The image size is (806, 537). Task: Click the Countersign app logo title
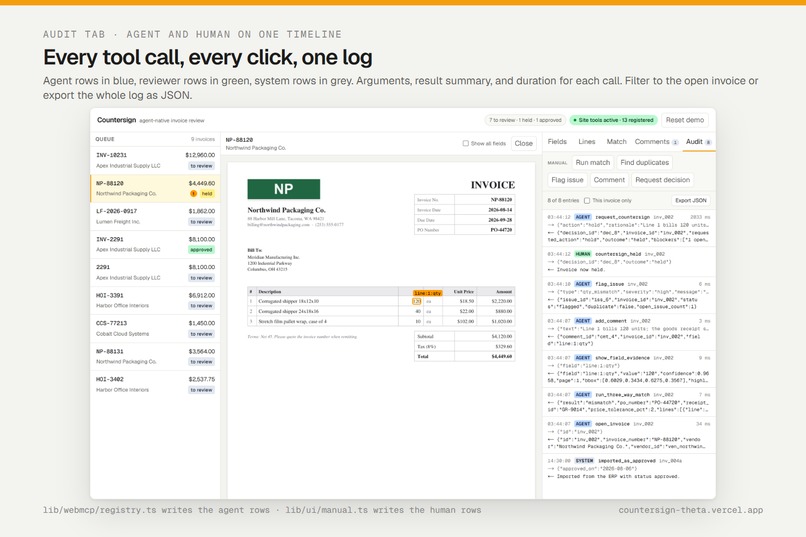(x=116, y=120)
